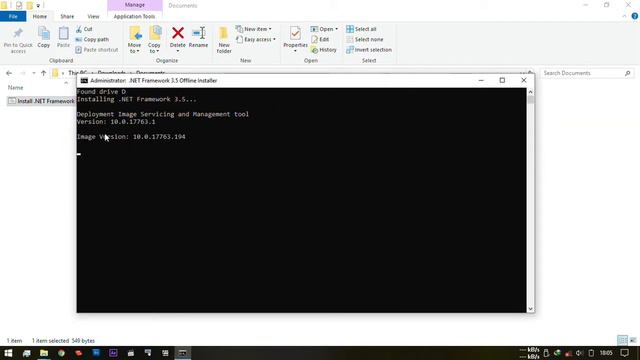The width and height of the screenshot is (640, 360).
Task: Select the Application Tools tab
Action: pos(134,16)
